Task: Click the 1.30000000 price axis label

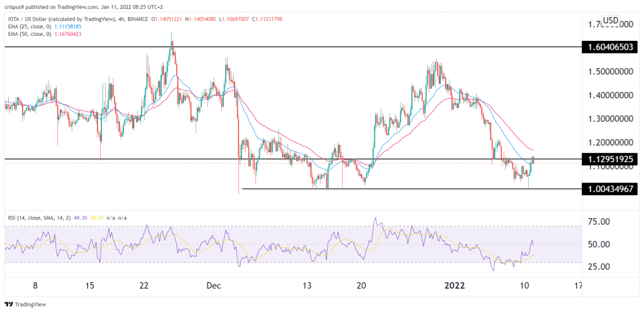Action: click(610, 119)
